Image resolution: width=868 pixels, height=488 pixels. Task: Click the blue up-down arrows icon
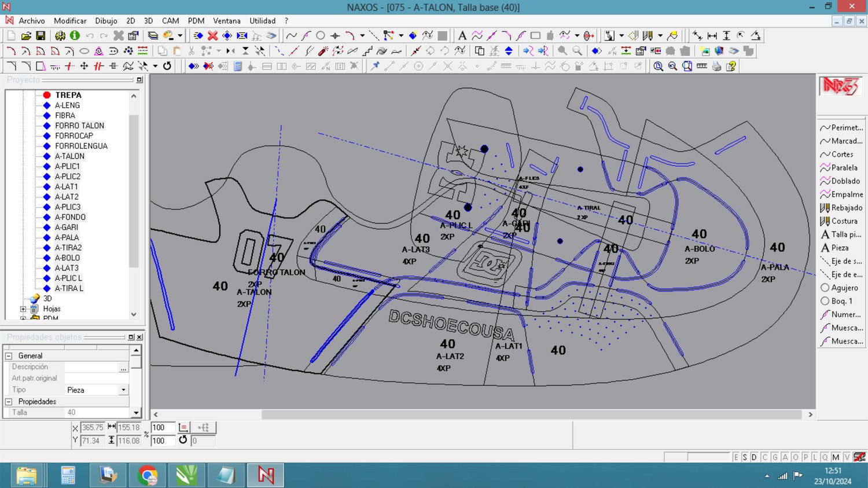click(509, 51)
